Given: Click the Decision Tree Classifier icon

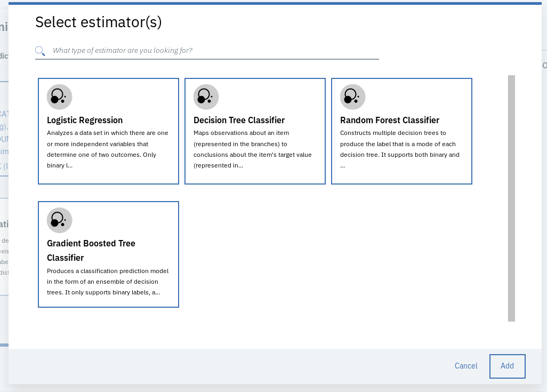Looking at the screenshot, I should [206, 97].
